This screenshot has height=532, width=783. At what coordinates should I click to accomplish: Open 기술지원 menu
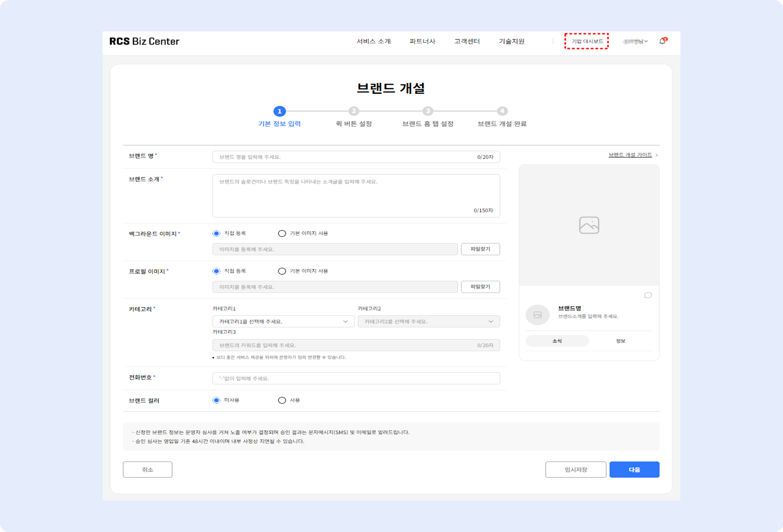coord(511,41)
